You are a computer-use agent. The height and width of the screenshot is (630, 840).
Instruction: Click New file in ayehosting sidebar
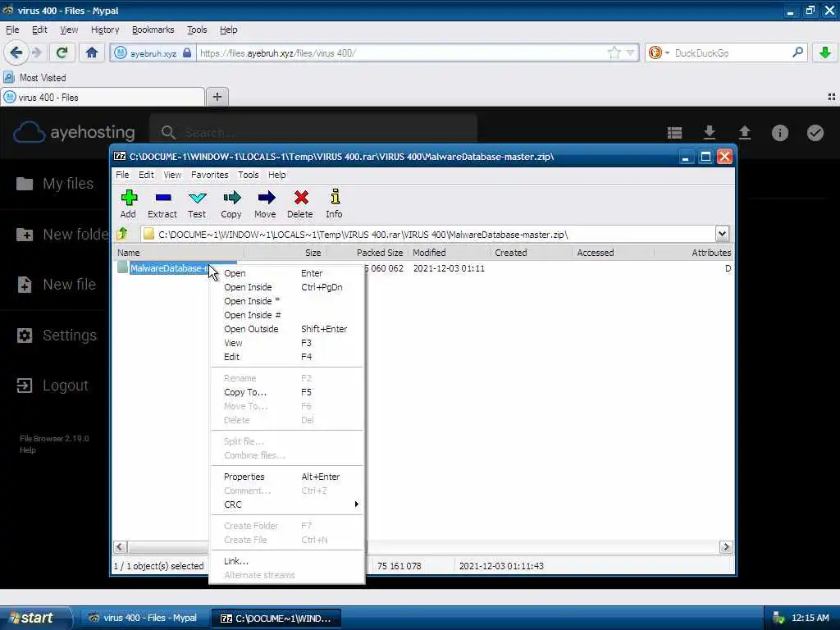point(56,285)
